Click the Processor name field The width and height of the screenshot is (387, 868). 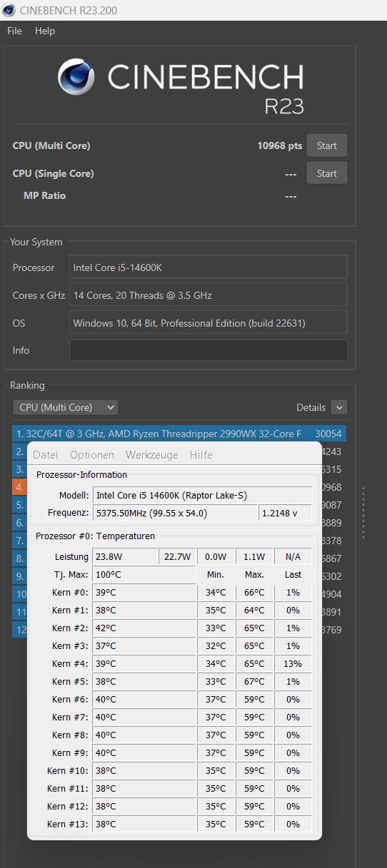coord(208,267)
